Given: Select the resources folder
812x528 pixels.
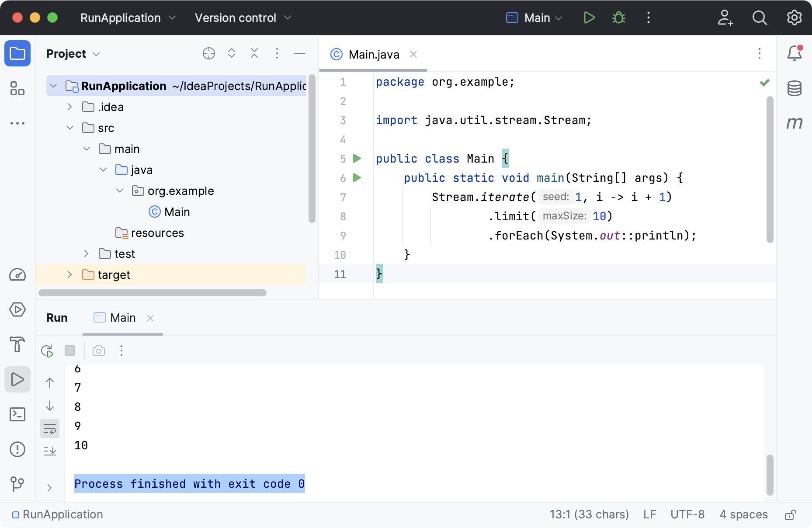Looking at the screenshot, I should (149, 233).
